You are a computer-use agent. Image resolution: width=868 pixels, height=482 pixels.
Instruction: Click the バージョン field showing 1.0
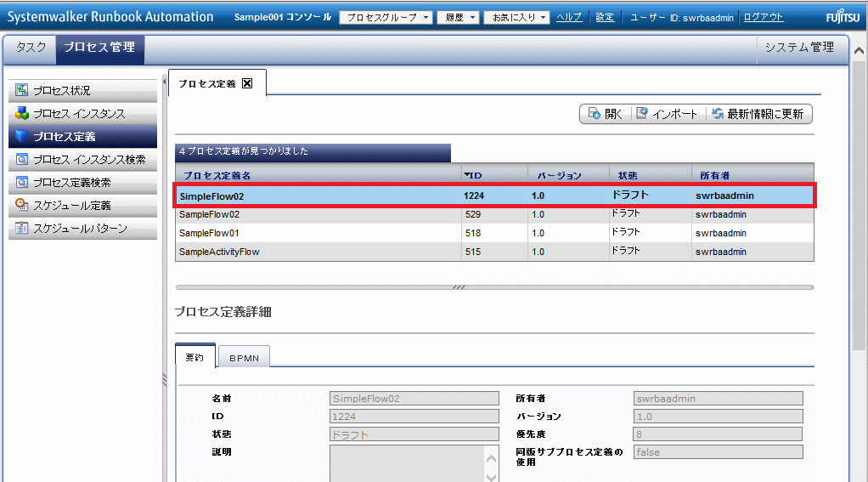point(718,416)
